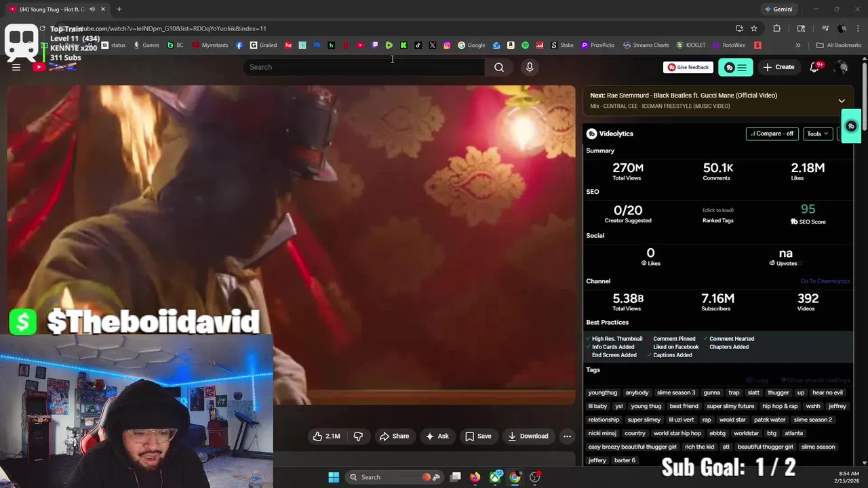Click the Give feedback button
Viewport: 868px width, 488px height.
click(x=688, y=67)
